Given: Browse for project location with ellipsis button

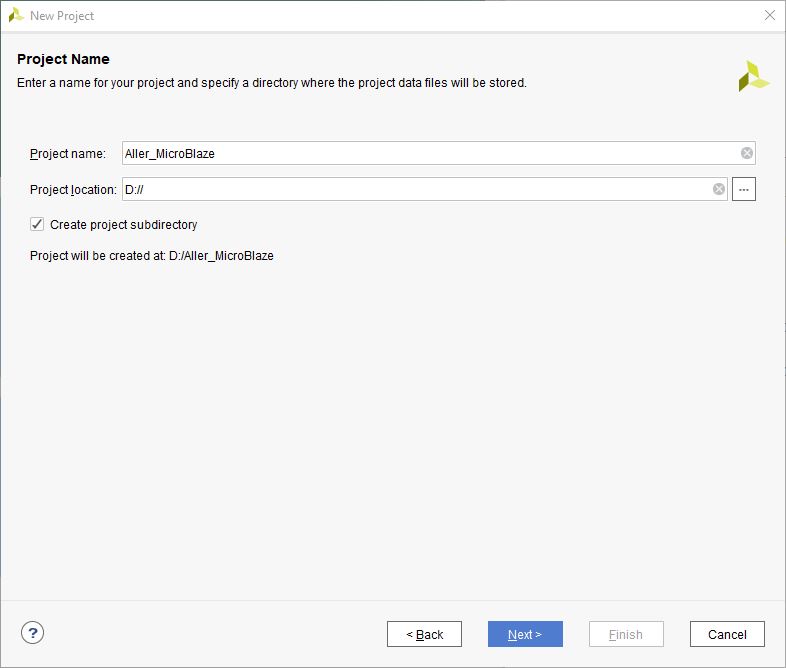Looking at the screenshot, I should coord(744,189).
